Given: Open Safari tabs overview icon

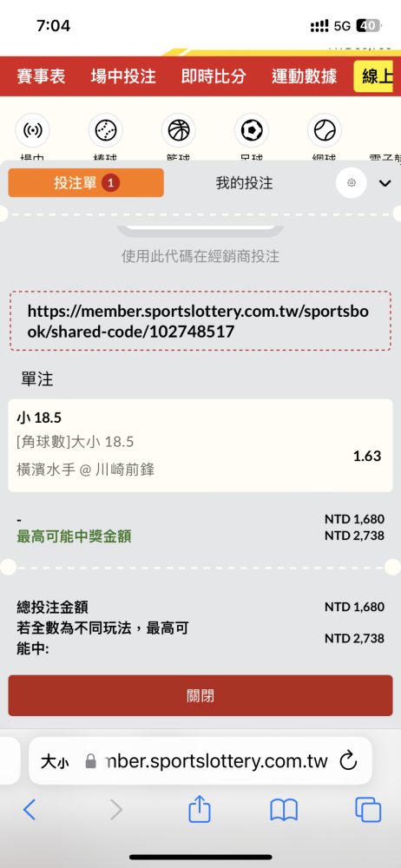Looking at the screenshot, I should 368,810.
